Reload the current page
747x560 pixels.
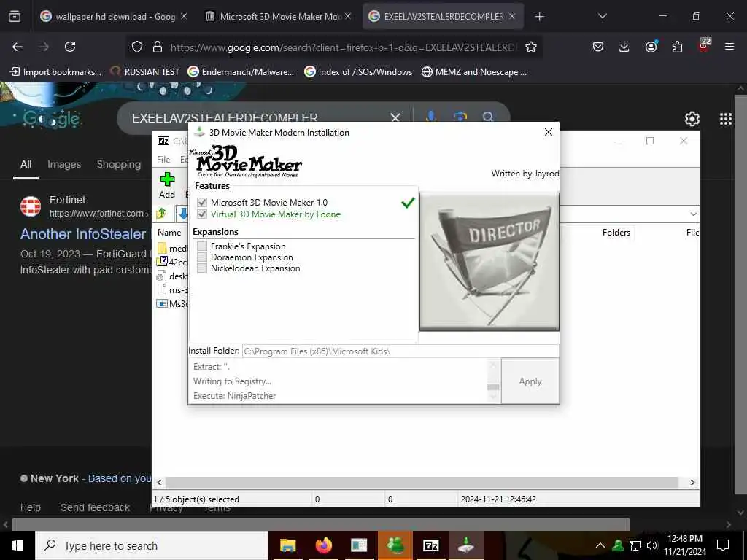pos(70,47)
